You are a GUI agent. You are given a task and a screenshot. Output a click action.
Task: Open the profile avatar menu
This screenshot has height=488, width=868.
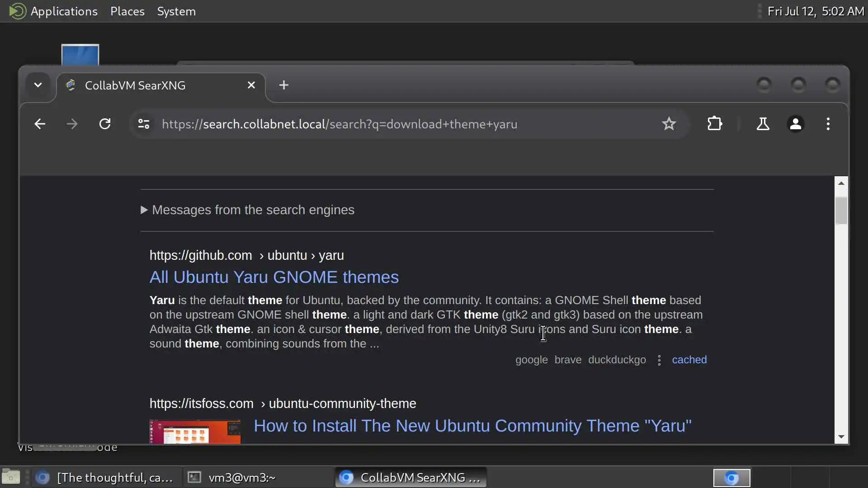tap(796, 124)
